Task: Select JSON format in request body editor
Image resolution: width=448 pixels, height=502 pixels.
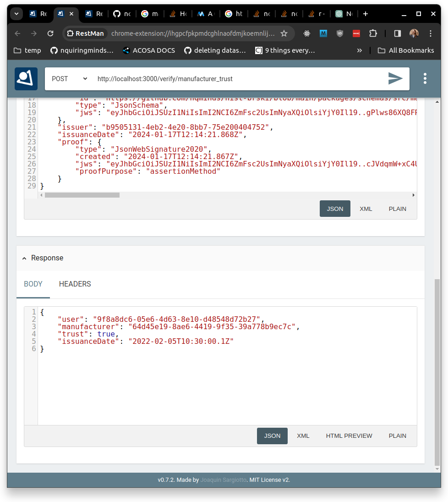Action: (x=335, y=209)
